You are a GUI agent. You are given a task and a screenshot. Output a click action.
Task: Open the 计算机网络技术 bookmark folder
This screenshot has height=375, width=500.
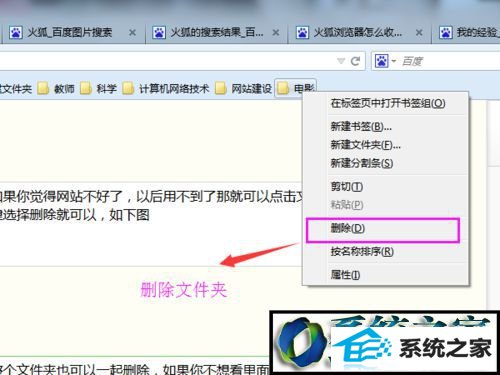[x=166, y=88]
